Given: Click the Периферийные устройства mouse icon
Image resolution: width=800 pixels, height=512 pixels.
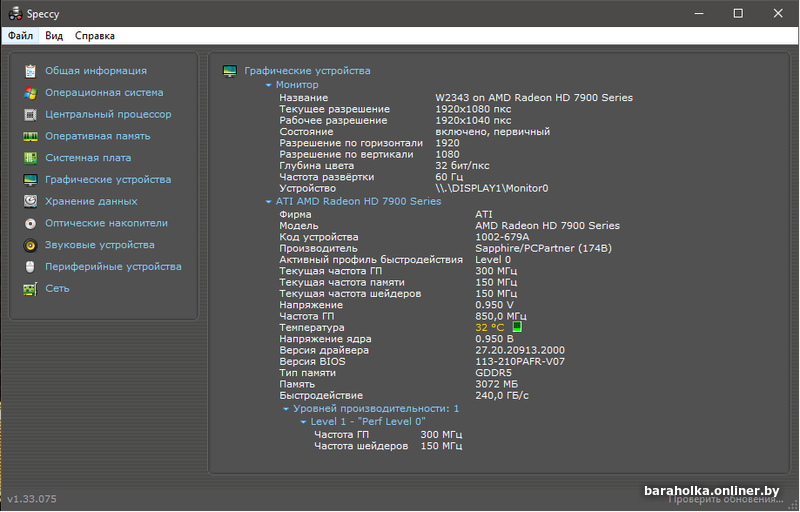Looking at the screenshot, I should [30, 267].
